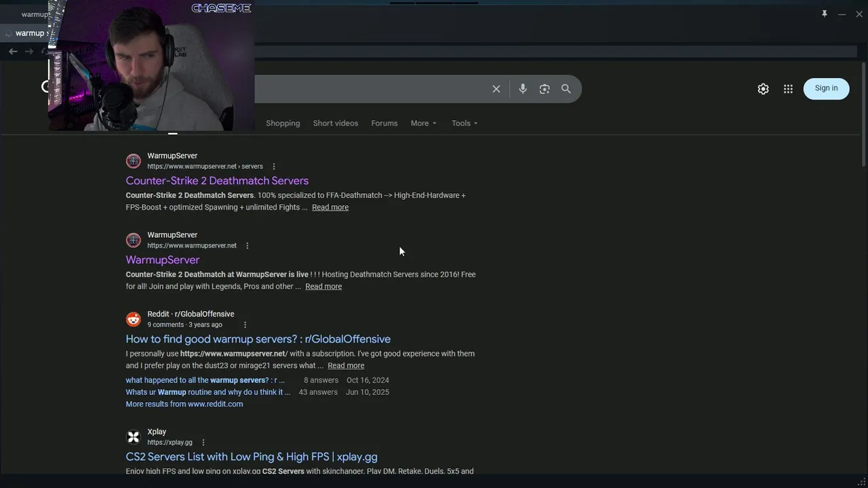Open search by image lens icon
The image size is (868, 488).
[545, 89]
